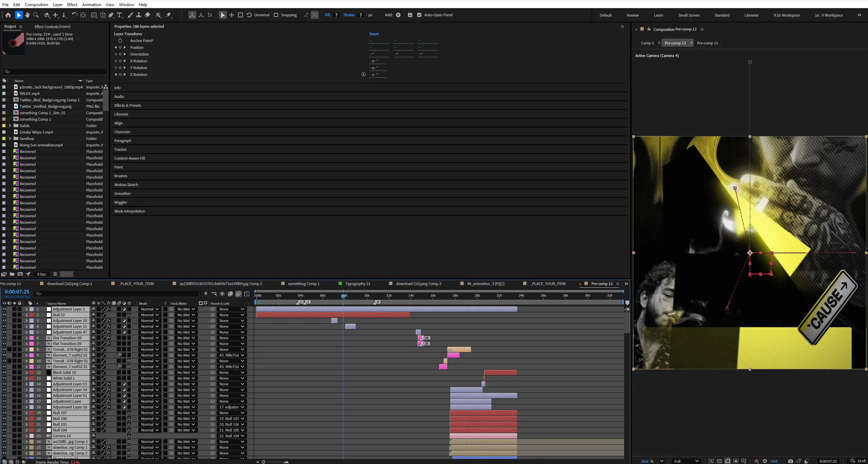
Task: Click the Home icon in toolbar
Action: tap(8, 15)
